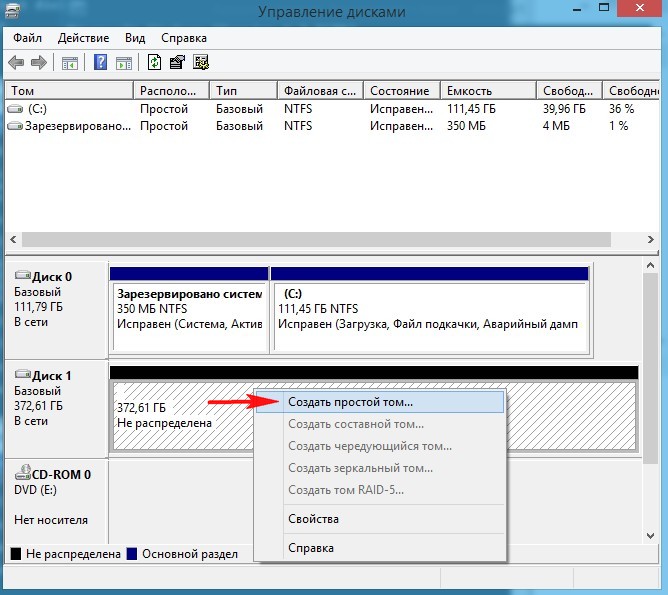Click the Forward arrow toolbar icon

(39, 62)
